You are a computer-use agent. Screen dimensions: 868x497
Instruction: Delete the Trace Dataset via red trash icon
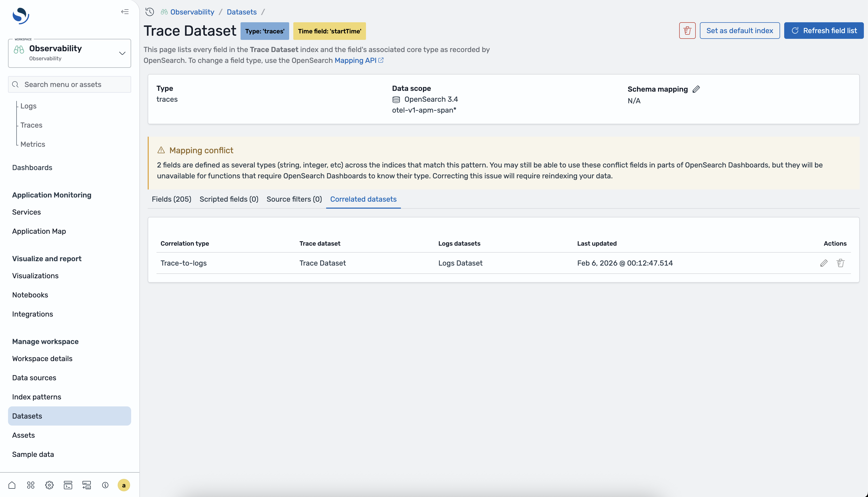pyautogui.click(x=687, y=31)
